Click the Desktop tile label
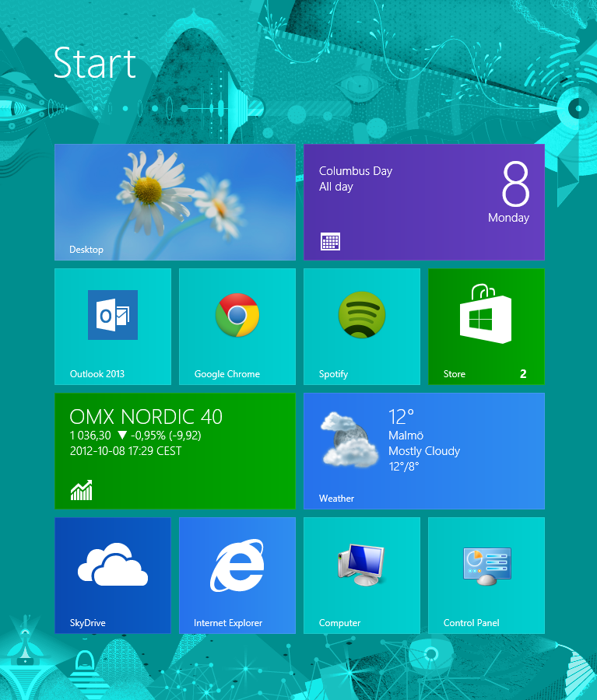This screenshot has width=597, height=700. (x=86, y=250)
